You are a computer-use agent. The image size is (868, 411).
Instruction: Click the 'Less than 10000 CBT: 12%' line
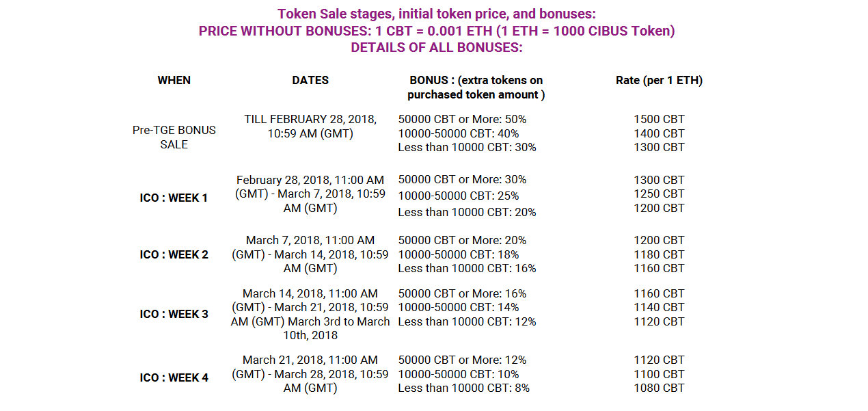467,321
